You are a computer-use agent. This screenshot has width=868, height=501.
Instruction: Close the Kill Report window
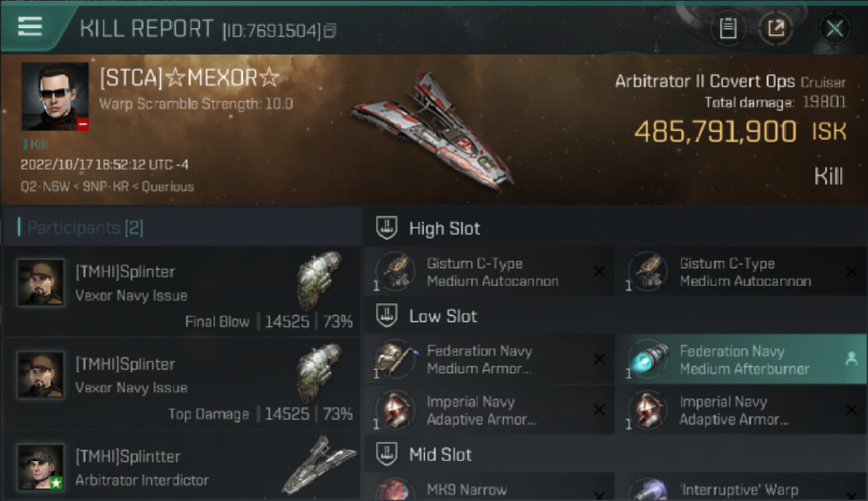coord(835,29)
